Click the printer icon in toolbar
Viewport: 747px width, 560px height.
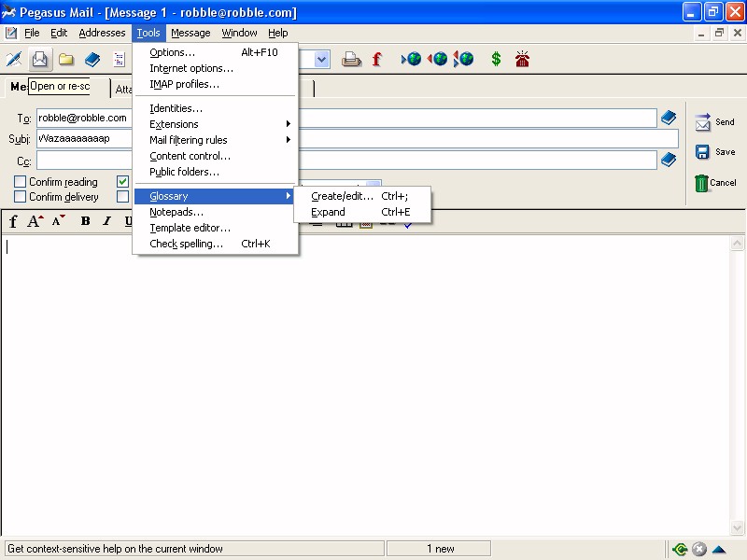coord(352,60)
